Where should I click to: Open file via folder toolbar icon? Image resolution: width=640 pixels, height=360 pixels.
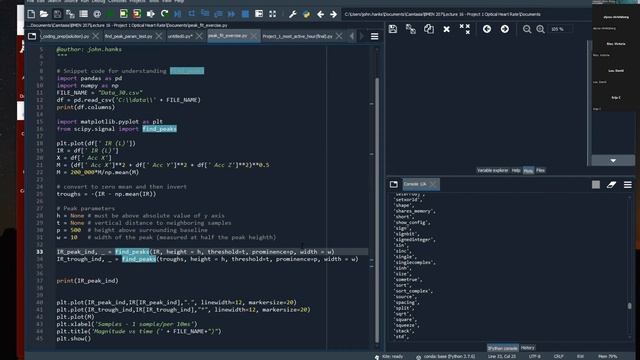point(44,14)
